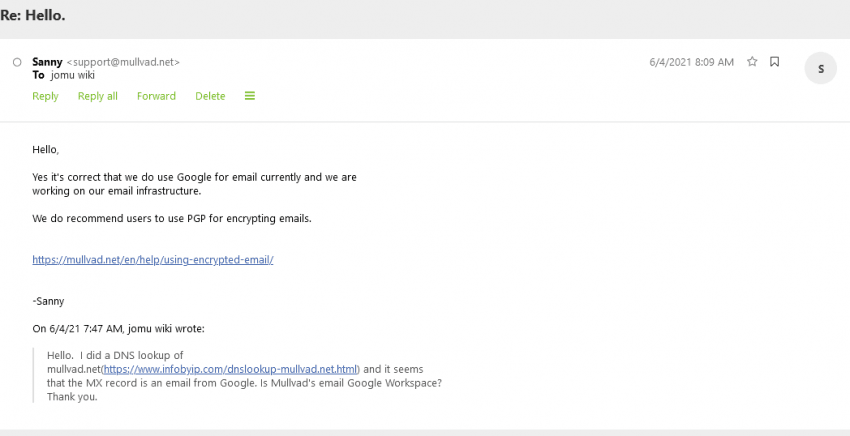This screenshot has height=436, width=850.
Task: Click the 6/4/2021 8:09 AM timestamp
Action: pos(692,62)
